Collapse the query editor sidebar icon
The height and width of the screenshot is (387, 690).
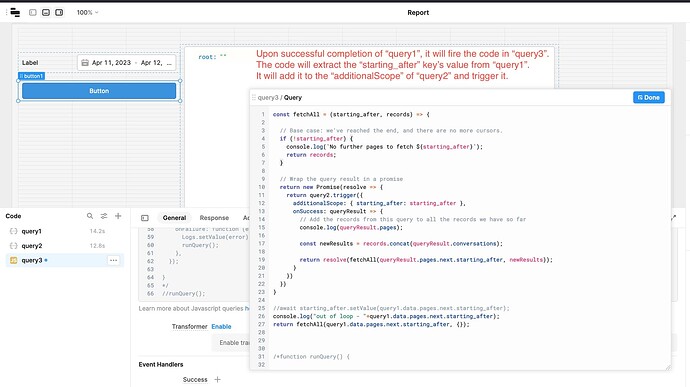(145, 218)
